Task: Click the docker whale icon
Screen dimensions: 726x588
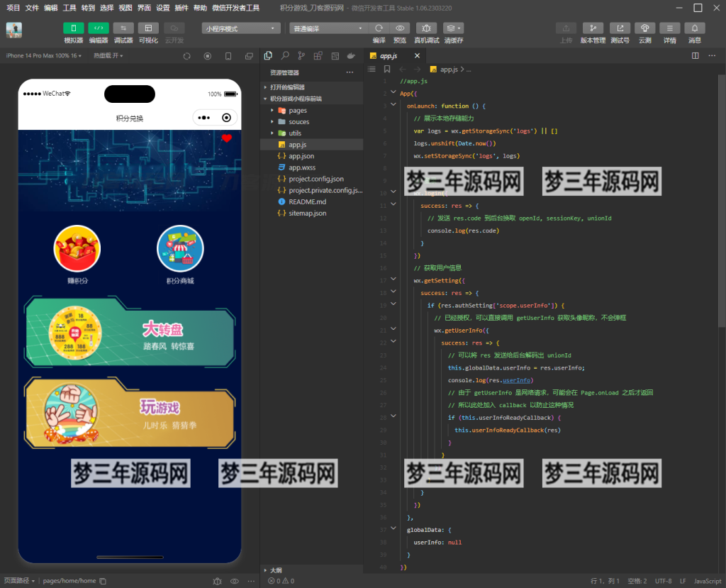Action: point(352,55)
